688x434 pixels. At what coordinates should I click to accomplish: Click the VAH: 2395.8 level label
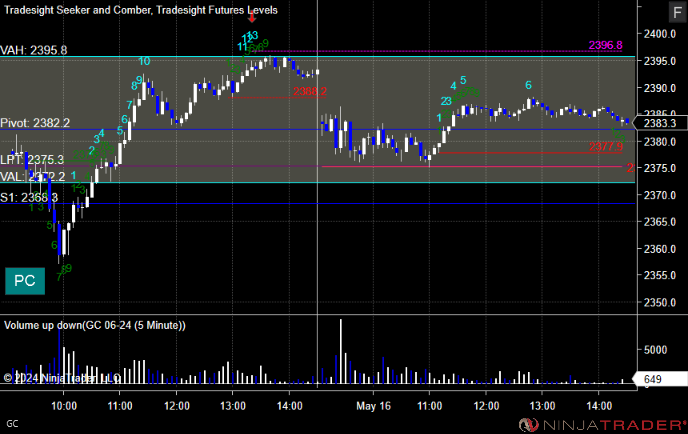pos(34,50)
